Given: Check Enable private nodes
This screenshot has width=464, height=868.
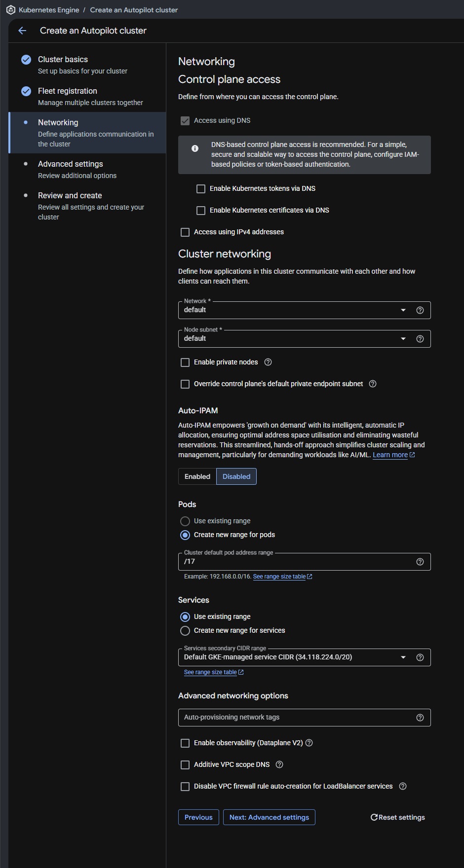Looking at the screenshot, I should [x=185, y=362].
